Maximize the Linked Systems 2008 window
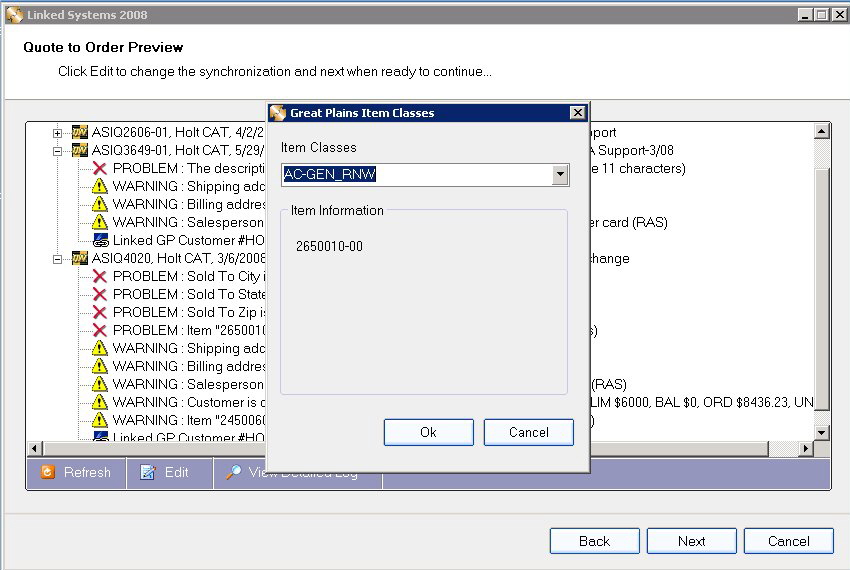This screenshot has width=850, height=570. pyautogui.click(x=821, y=15)
